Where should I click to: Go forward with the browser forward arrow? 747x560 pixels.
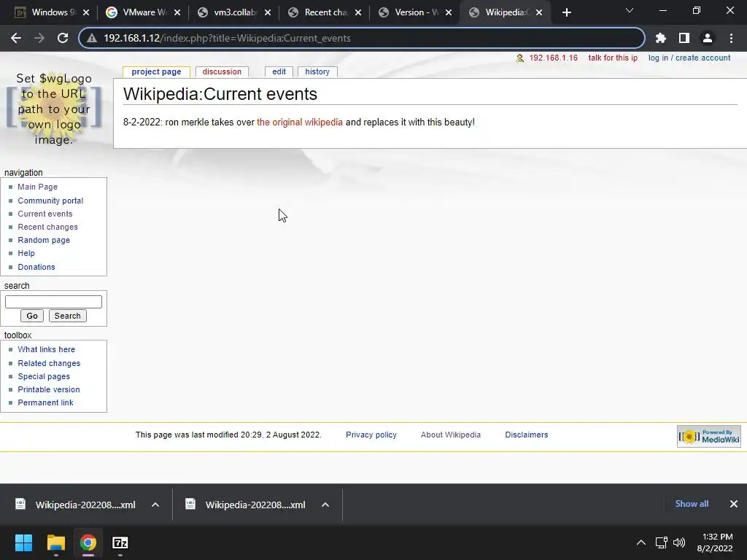[x=39, y=38]
